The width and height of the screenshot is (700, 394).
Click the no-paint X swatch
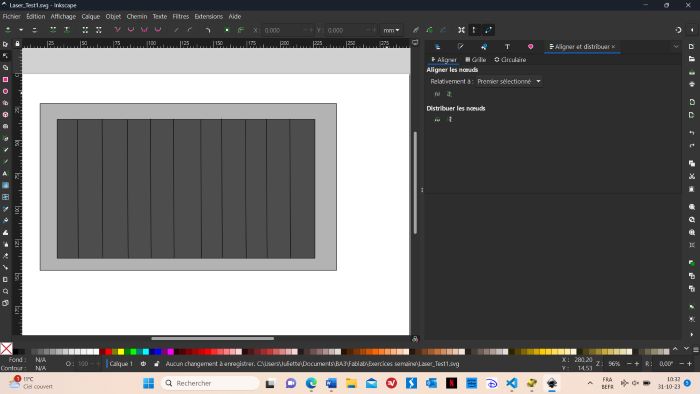point(6,348)
